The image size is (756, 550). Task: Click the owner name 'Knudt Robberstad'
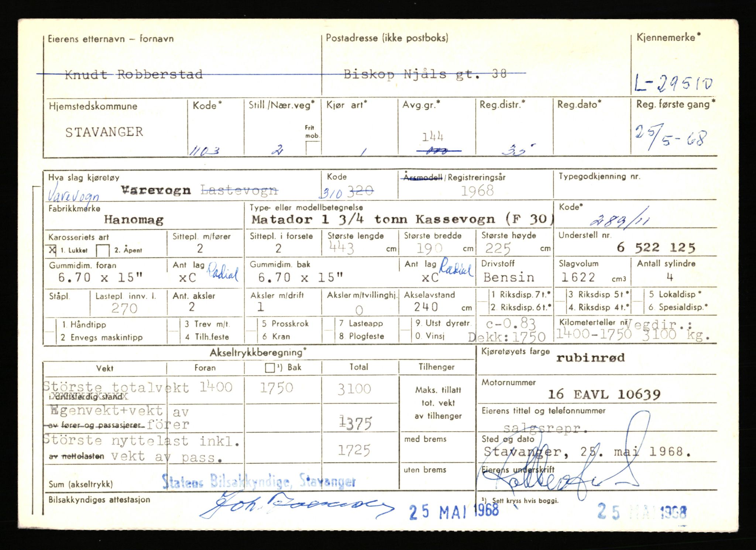coord(134,75)
